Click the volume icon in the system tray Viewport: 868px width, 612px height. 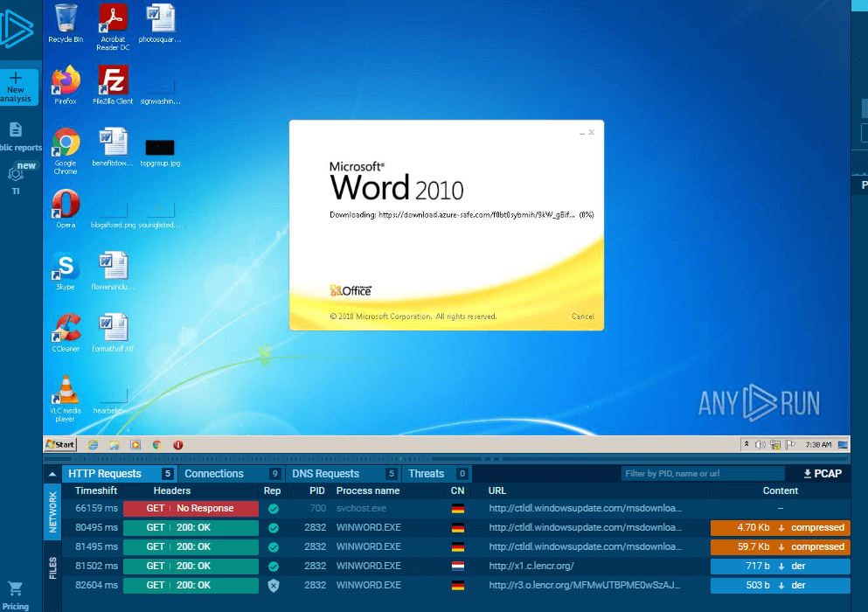coord(760,445)
